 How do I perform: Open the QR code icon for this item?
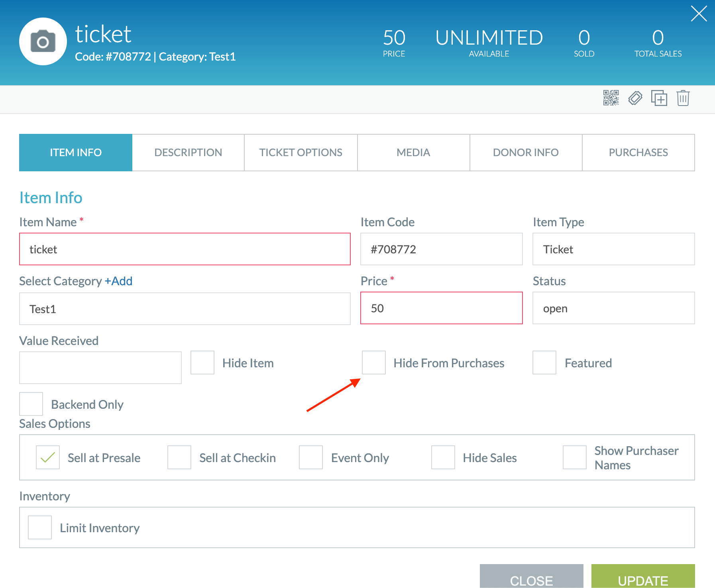click(x=611, y=98)
